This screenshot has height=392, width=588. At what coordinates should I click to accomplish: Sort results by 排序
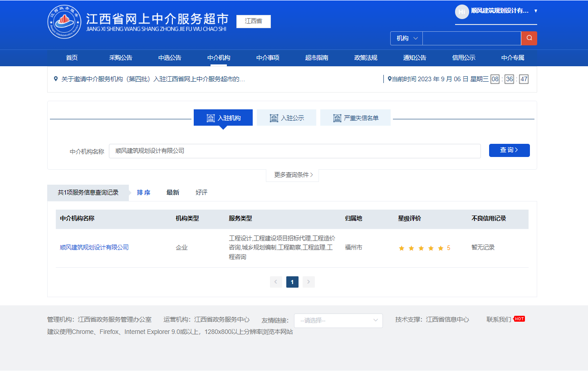pos(144,193)
